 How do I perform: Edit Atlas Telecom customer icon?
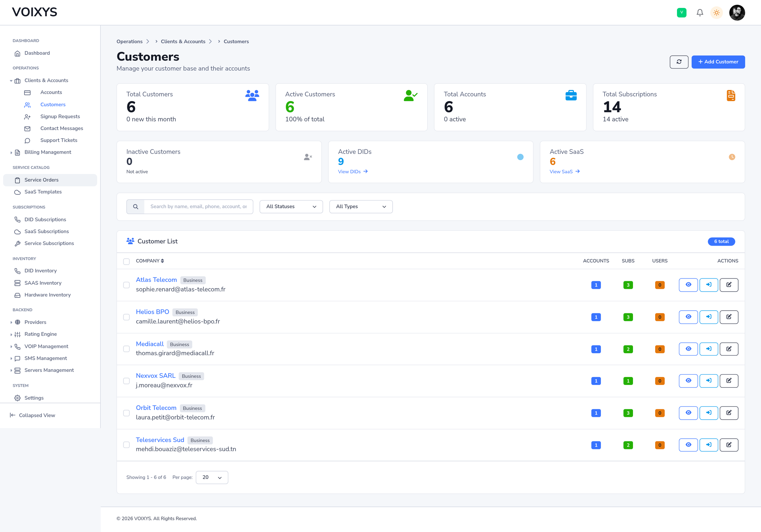coord(729,285)
